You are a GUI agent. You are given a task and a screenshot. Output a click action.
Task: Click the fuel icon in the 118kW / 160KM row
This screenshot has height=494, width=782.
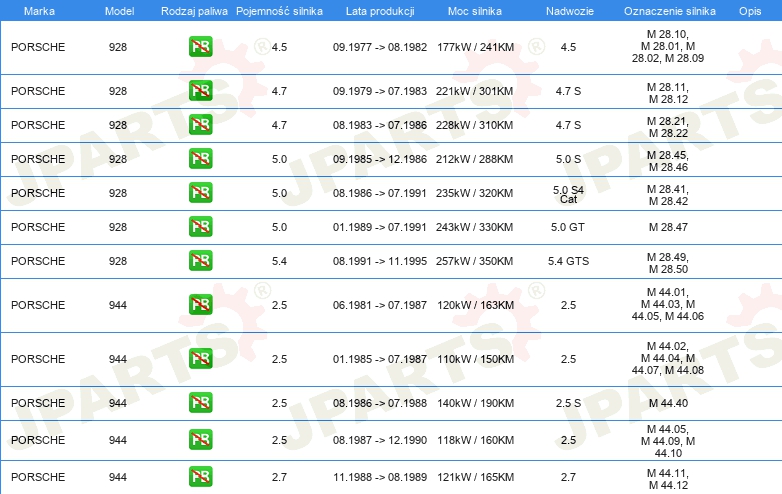200,440
